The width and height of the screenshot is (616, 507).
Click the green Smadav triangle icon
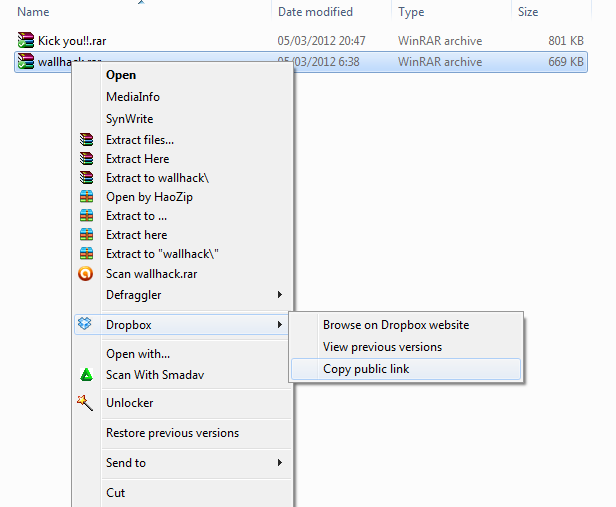[86, 375]
